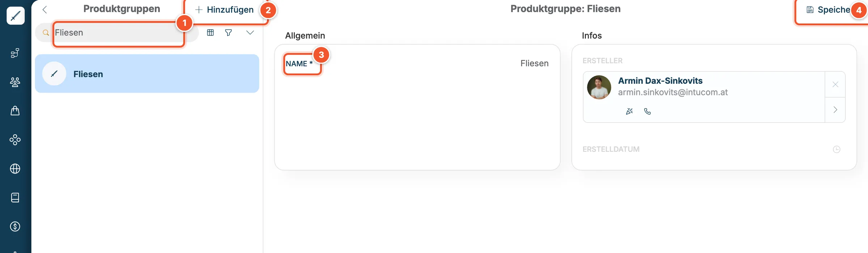Switch list to table view icon

(x=210, y=33)
